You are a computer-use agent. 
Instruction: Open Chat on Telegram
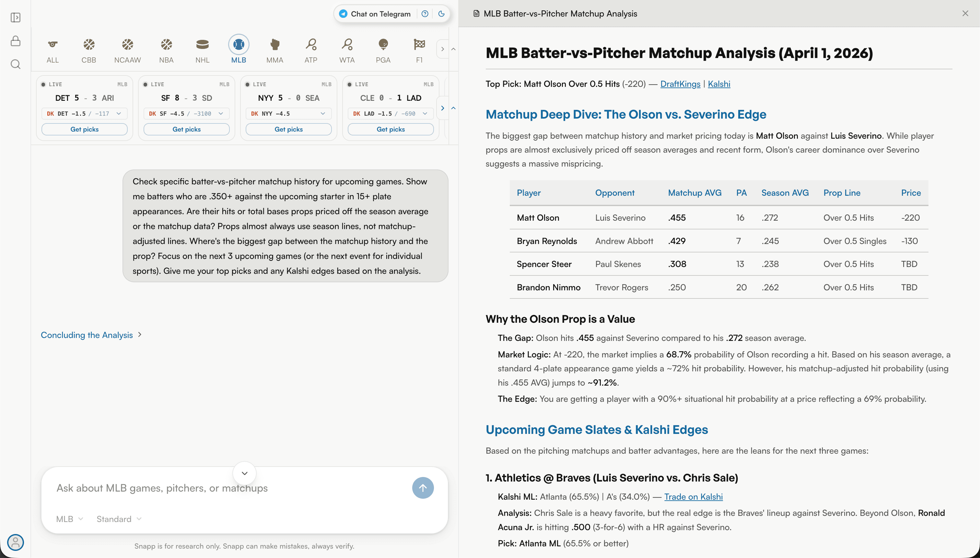[375, 14]
